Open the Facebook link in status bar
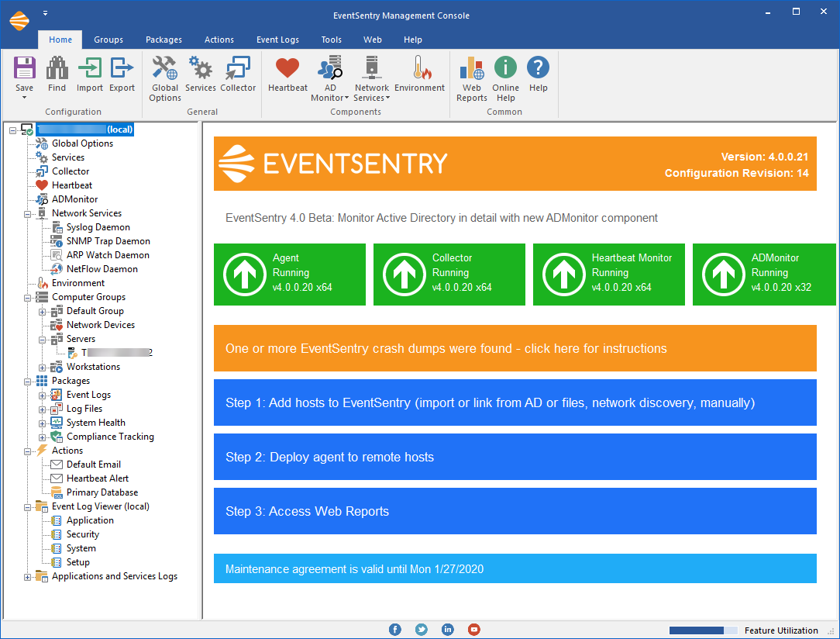 click(395, 630)
